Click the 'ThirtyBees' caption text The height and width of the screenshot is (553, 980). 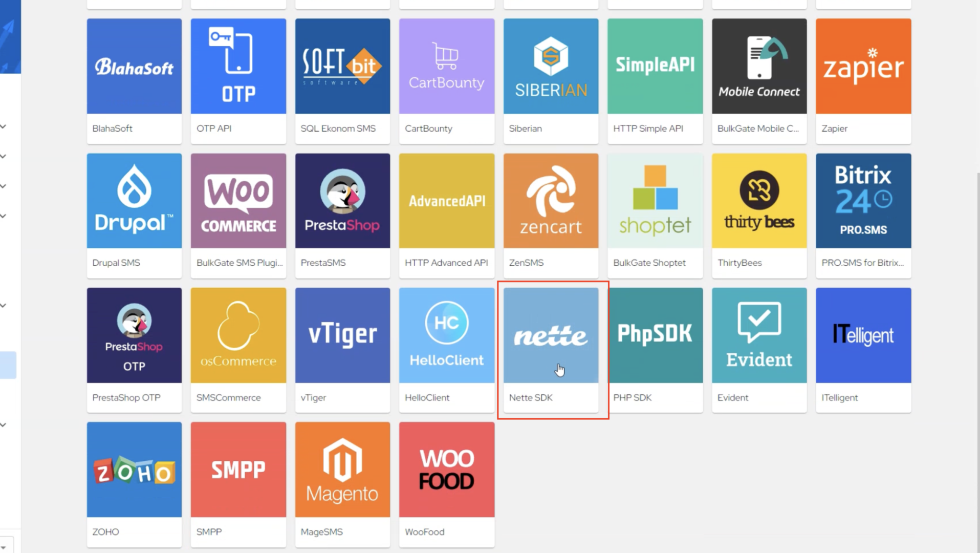pos(739,263)
